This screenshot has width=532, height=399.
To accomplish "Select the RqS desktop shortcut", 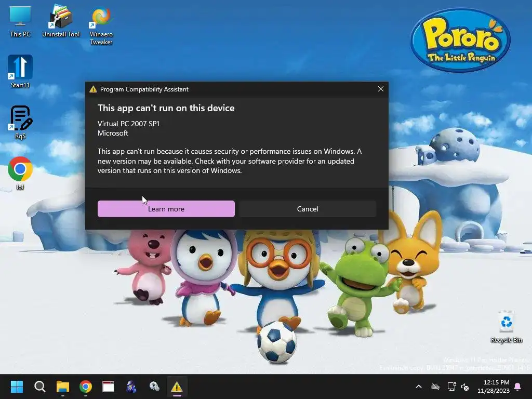I will point(20,123).
